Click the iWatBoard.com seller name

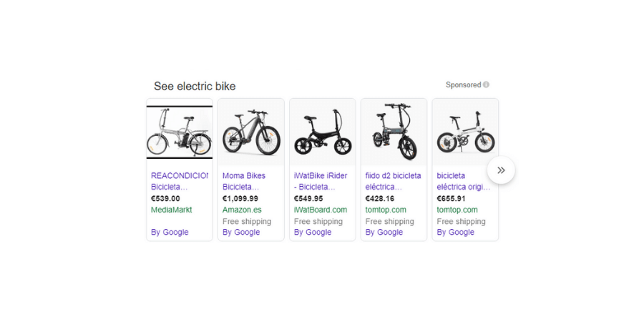click(321, 210)
